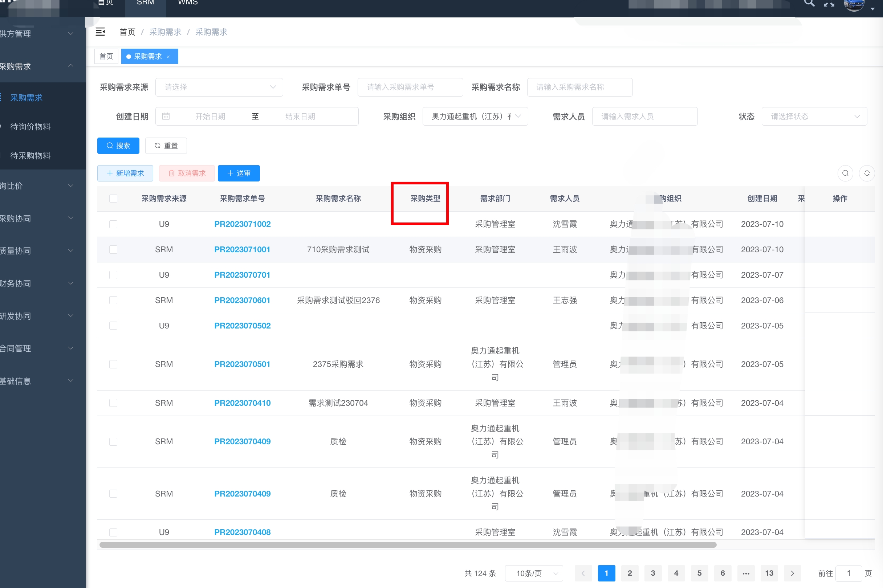Click the 重置 button
This screenshot has width=883, height=588.
(166, 146)
